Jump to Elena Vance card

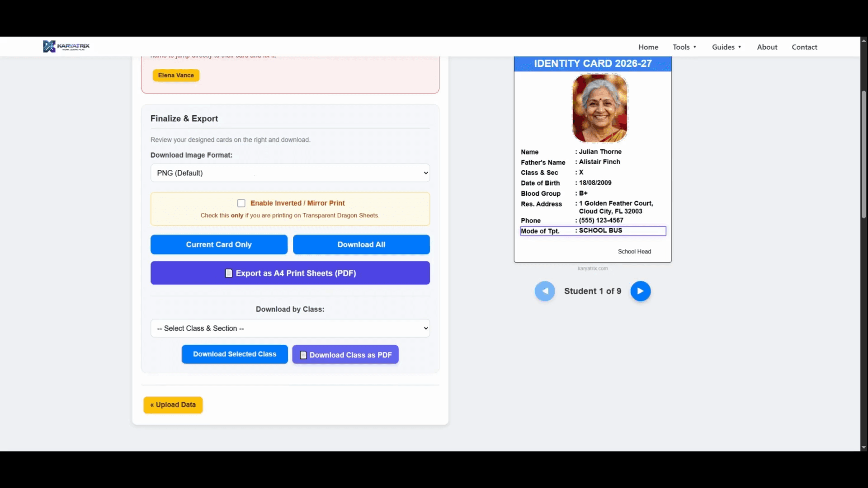pos(176,75)
